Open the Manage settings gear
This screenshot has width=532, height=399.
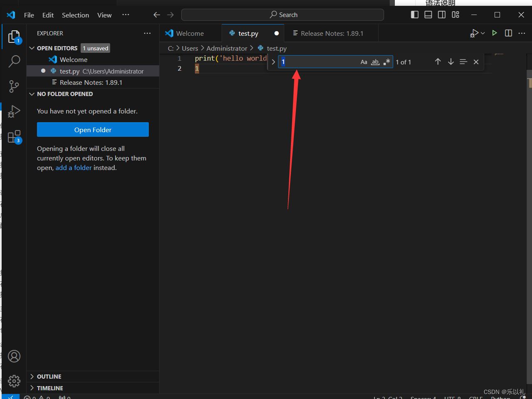pyautogui.click(x=14, y=381)
